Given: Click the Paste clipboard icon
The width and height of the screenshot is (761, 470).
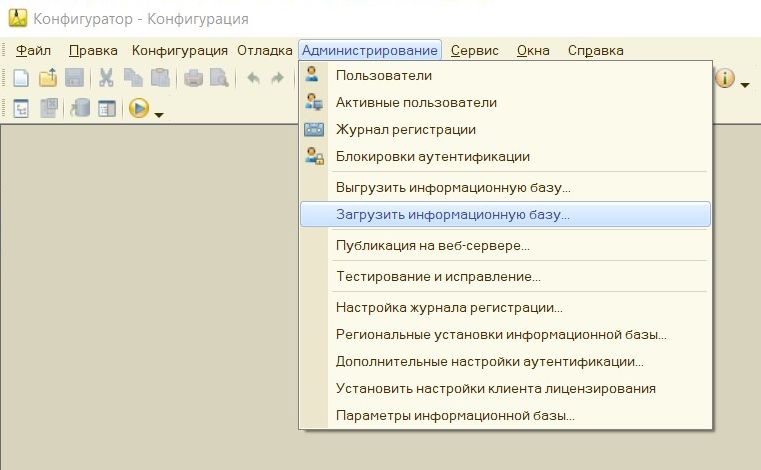Looking at the screenshot, I should (160, 78).
